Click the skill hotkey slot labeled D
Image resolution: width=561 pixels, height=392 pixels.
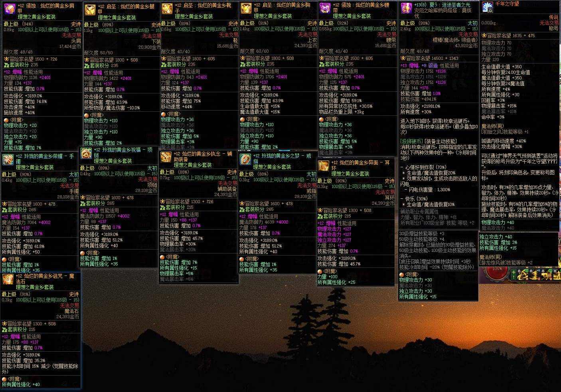[x=547, y=275]
